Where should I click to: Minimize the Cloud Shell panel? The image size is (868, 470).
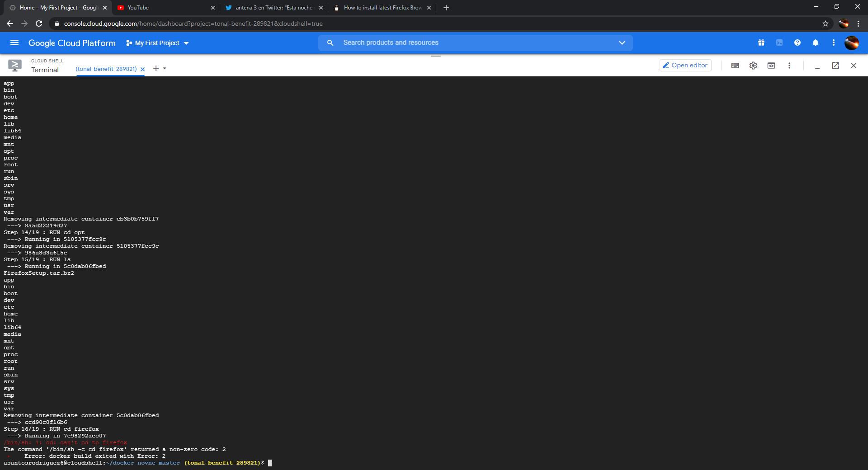click(817, 67)
